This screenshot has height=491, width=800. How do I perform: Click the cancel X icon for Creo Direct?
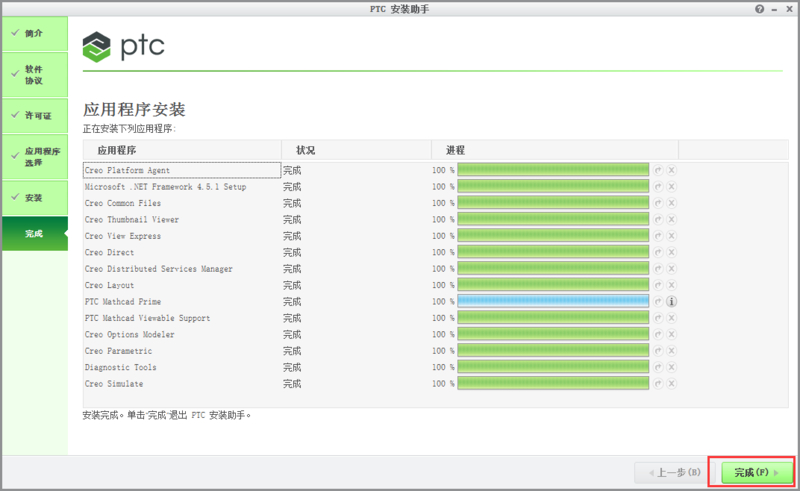tap(672, 253)
